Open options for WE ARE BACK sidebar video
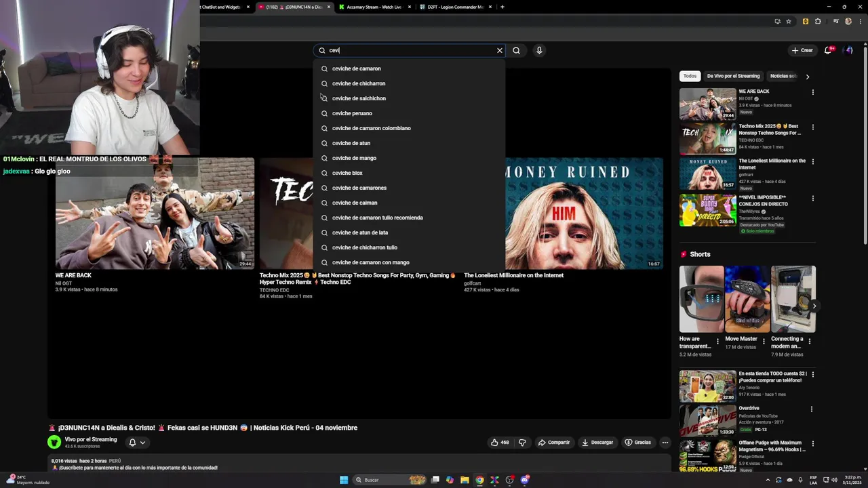This screenshot has width=868, height=488. coord(812,92)
